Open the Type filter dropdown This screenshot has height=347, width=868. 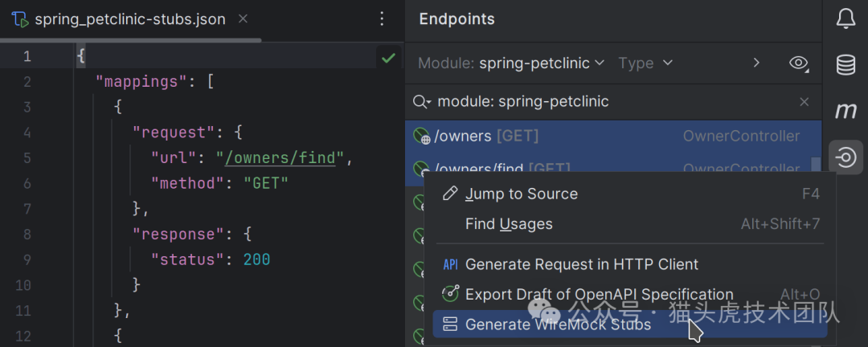(x=645, y=63)
